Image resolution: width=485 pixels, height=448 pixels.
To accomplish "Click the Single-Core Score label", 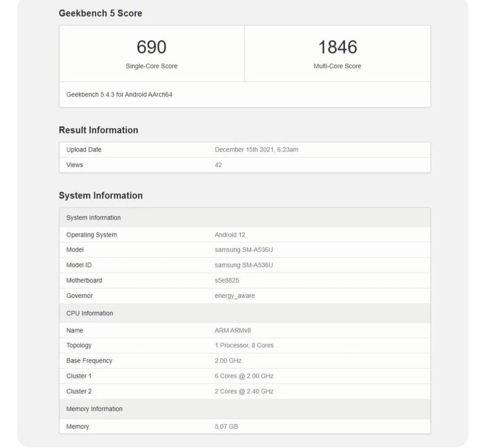I will (x=151, y=66).
